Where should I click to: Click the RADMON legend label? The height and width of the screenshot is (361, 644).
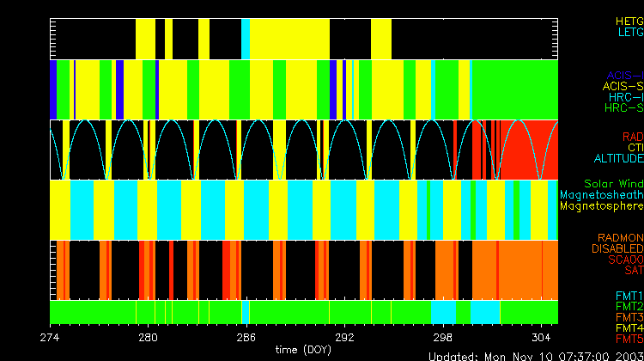click(x=621, y=237)
